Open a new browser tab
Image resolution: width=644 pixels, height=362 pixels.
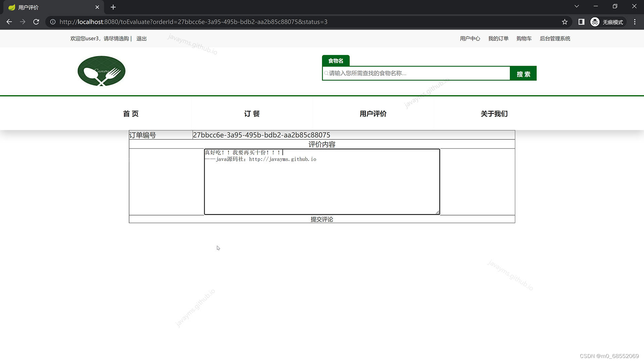(x=113, y=7)
